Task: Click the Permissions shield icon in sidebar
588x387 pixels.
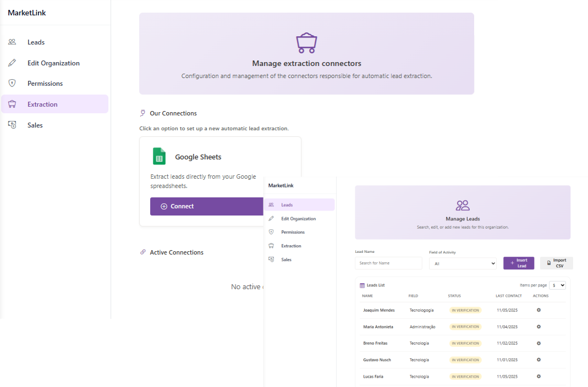Action: [12, 83]
